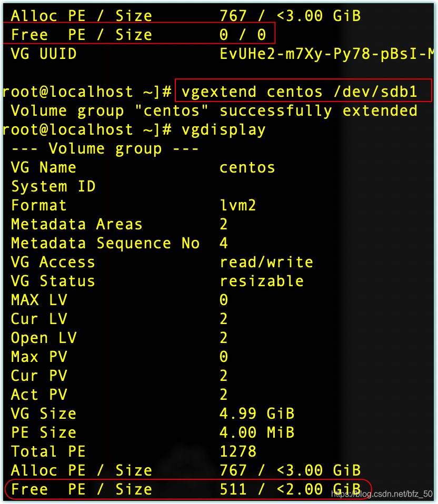Click the 'Total PE' label
The image size is (438, 504).
(x=48, y=452)
